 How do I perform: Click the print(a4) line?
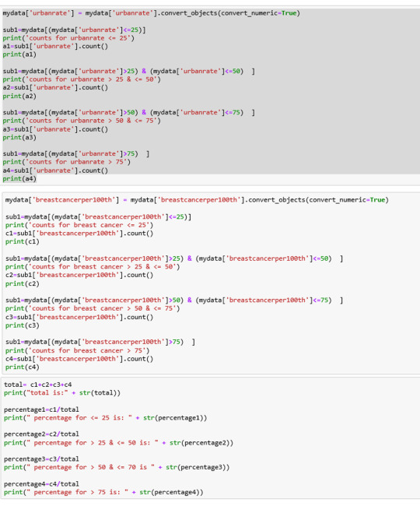point(19,179)
